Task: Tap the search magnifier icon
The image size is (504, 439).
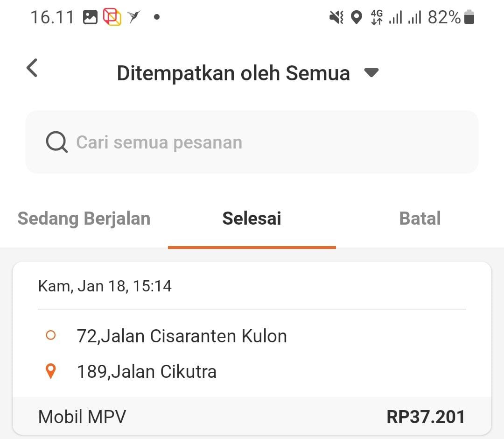Action: coord(56,142)
